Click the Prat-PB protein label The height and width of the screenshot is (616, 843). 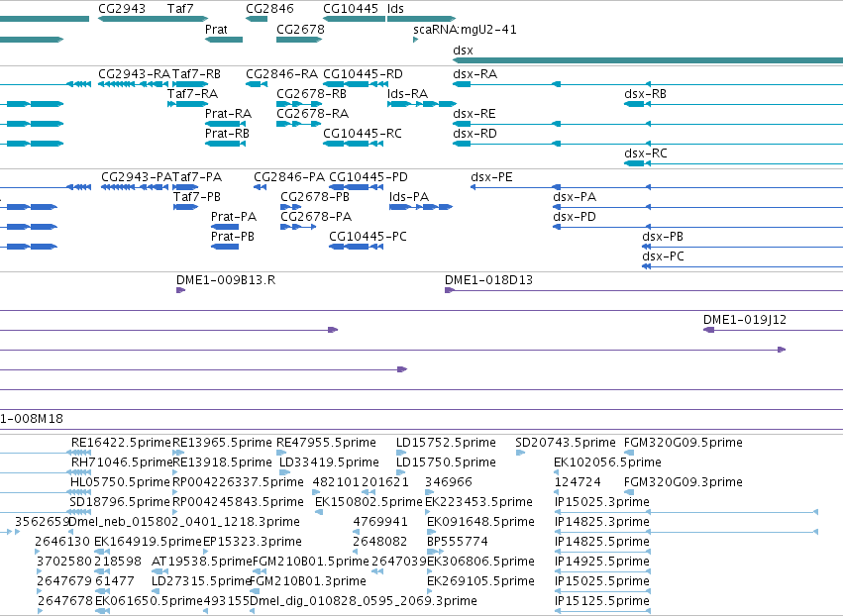(x=232, y=237)
